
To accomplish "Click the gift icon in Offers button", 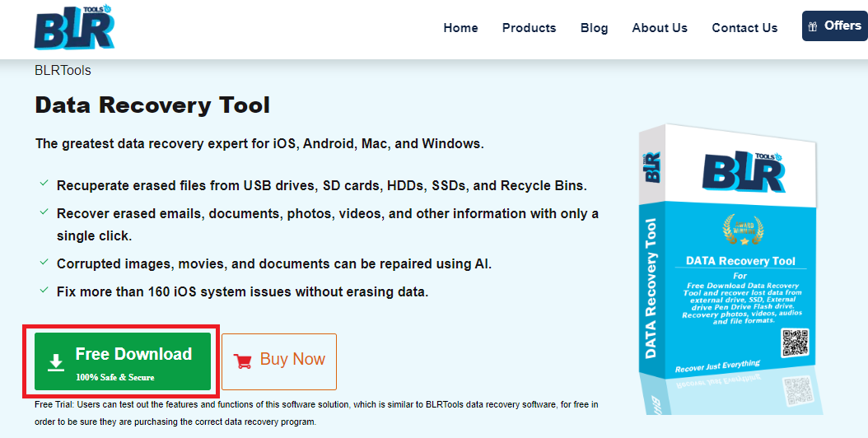I will pos(813,26).
